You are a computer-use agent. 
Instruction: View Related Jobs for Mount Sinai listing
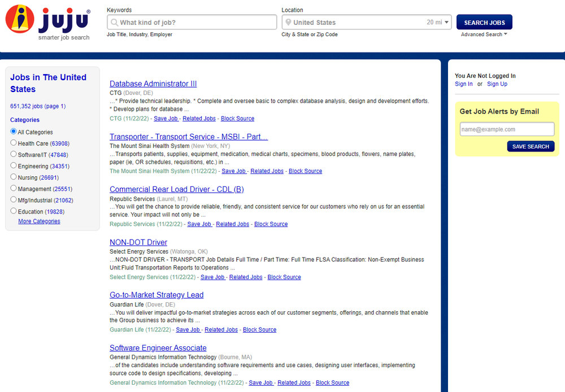point(267,171)
